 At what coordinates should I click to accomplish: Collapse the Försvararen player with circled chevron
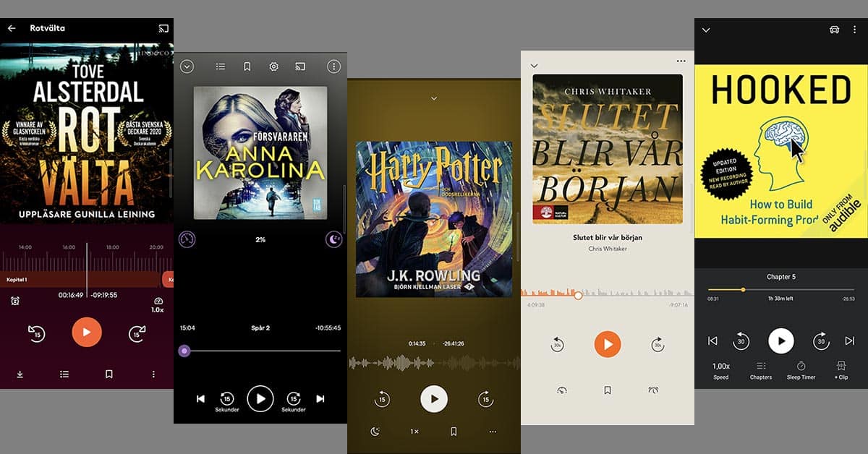click(187, 67)
